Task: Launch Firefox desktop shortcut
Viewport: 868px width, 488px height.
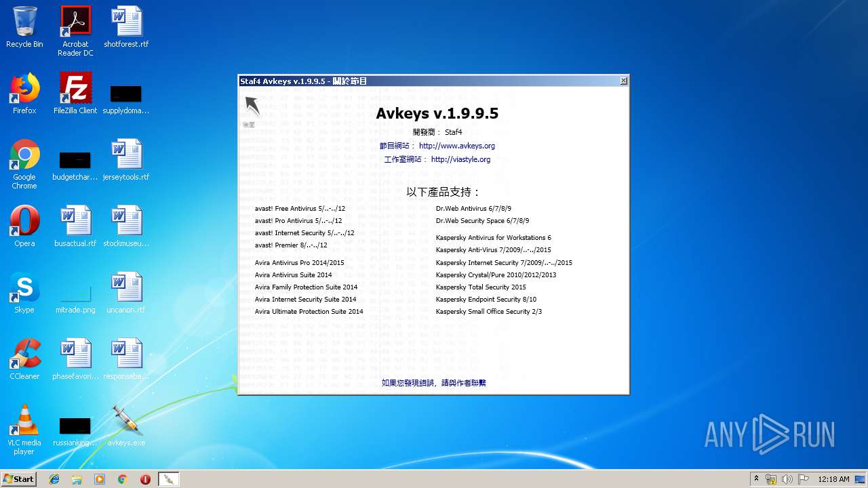Action: click(24, 94)
